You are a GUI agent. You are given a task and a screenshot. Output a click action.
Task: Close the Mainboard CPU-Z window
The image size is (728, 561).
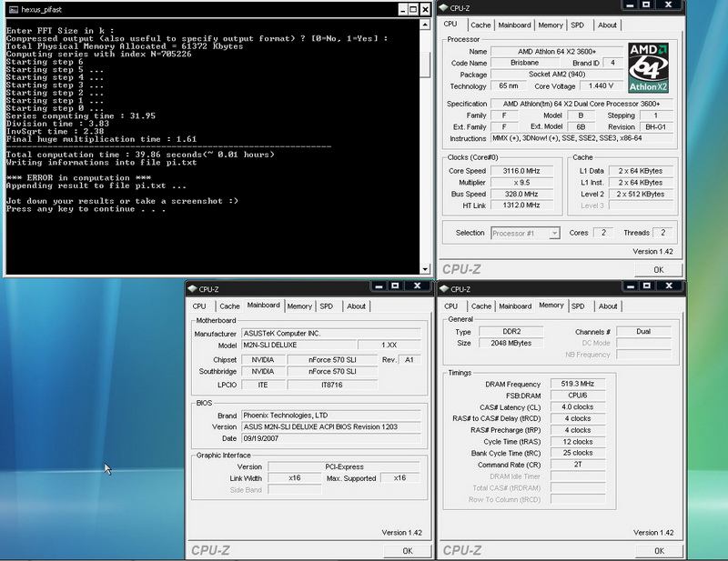(417, 286)
